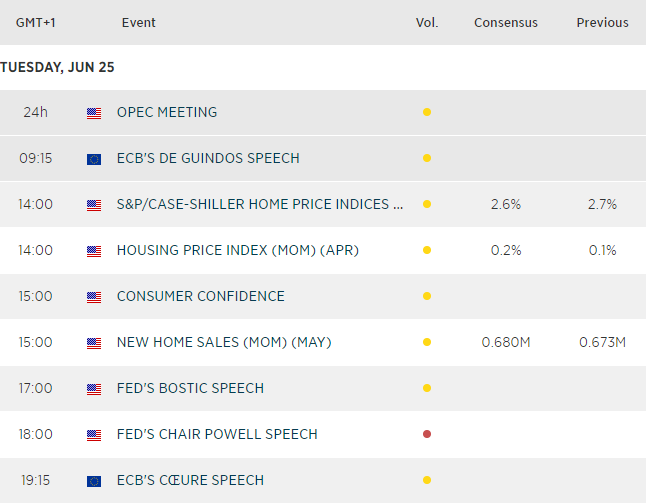Click the yellow volatility dot for OPEC Meeting

click(427, 113)
